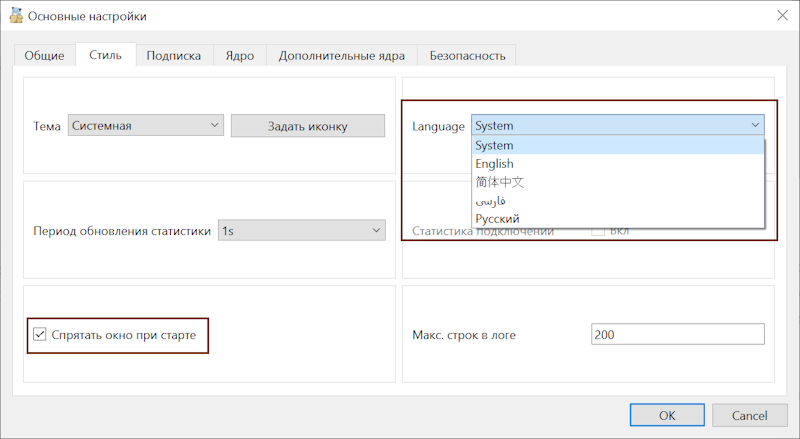Viewport: 800px width, 439px height.
Task: Go to the Ядро tab
Action: click(x=239, y=56)
